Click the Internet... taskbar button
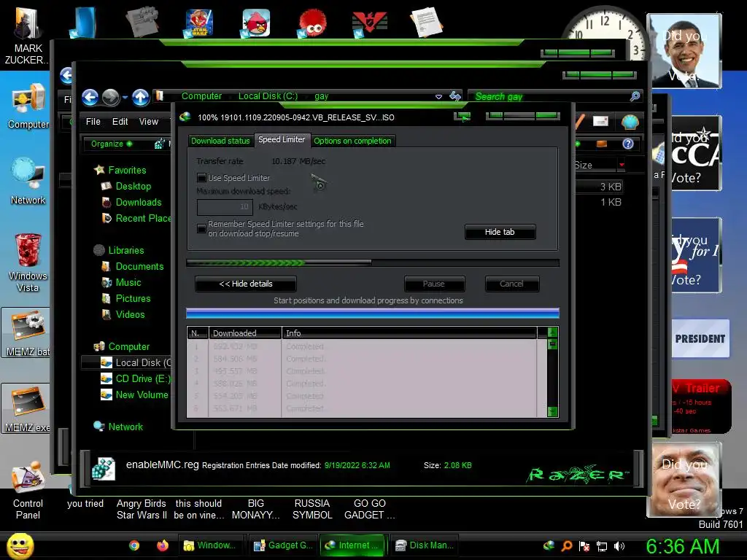Screen dimensions: 747x560 (x=354, y=545)
